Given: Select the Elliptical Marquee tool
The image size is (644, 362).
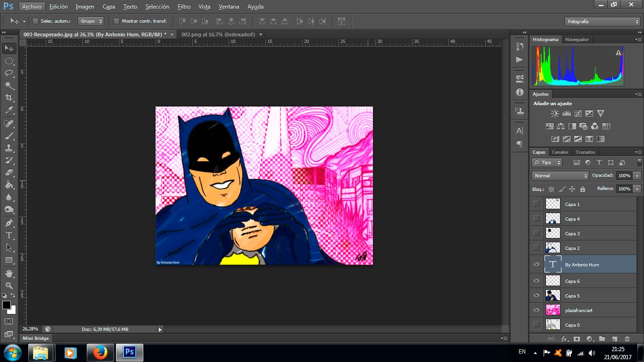Looking at the screenshot, I should click(x=9, y=61).
